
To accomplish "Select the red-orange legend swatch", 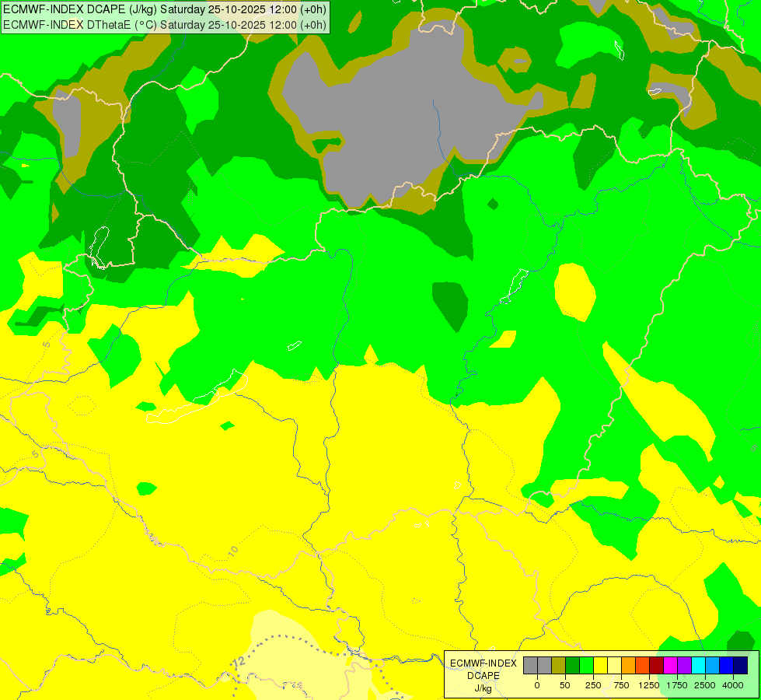I will click(x=643, y=666).
